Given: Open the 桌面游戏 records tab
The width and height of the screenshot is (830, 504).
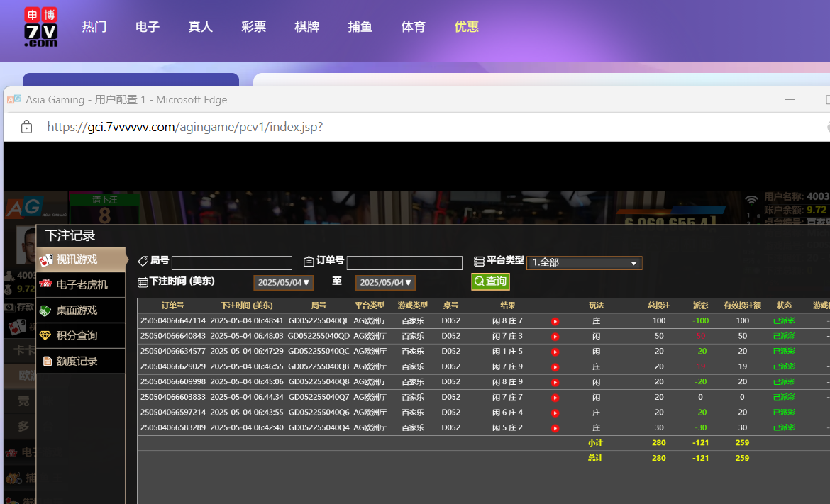Looking at the screenshot, I should (x=80, y=310).
